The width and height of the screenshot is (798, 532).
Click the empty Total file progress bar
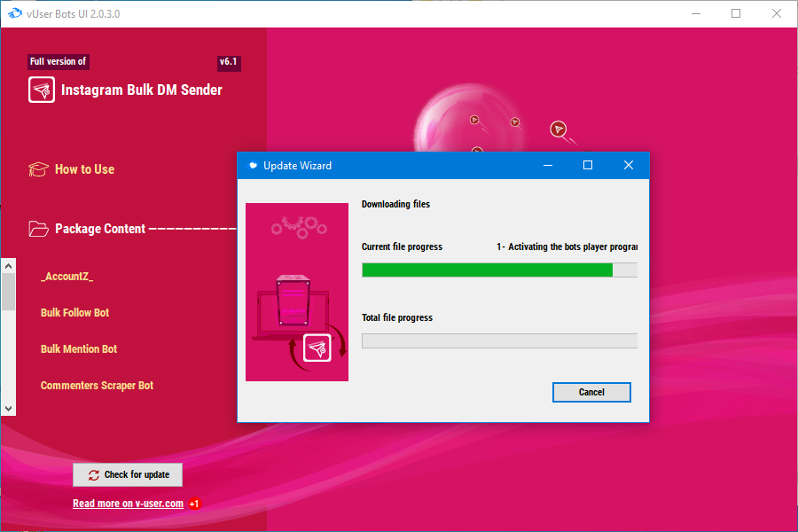[499, 340]
